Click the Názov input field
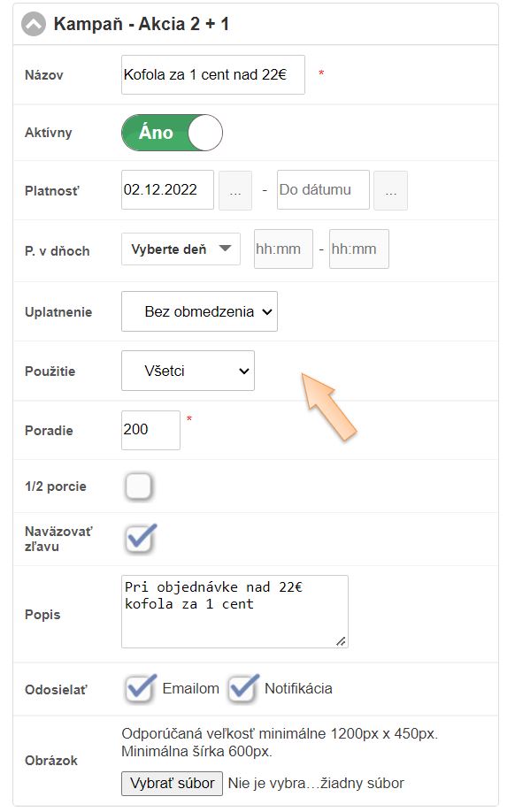Image resolution: width=515 pixels, height=812 pixels. (213, 74)
